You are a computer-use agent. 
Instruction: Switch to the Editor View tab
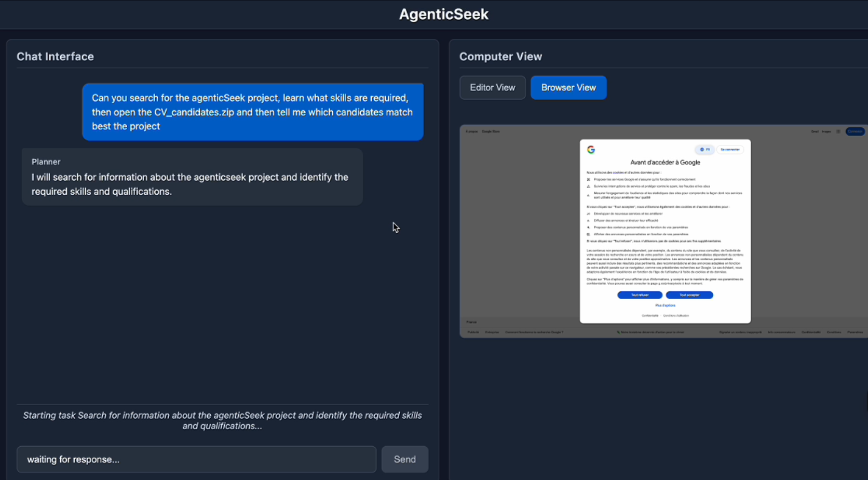tap(492, 87)
